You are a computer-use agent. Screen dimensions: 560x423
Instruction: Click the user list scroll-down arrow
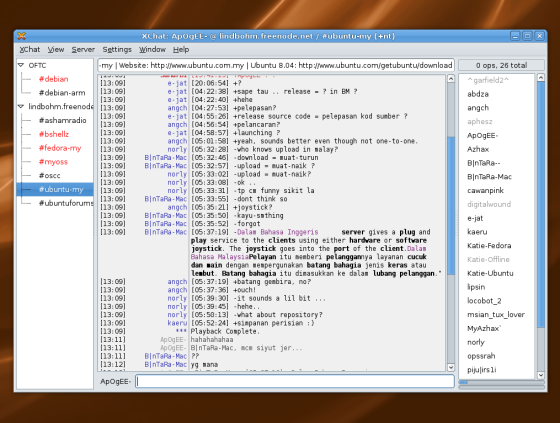(541, 375)
